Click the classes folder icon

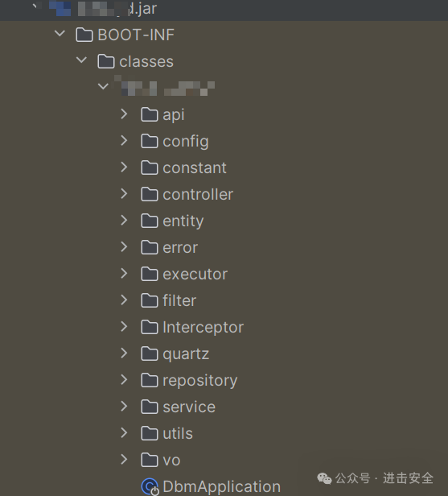[106, 61]
